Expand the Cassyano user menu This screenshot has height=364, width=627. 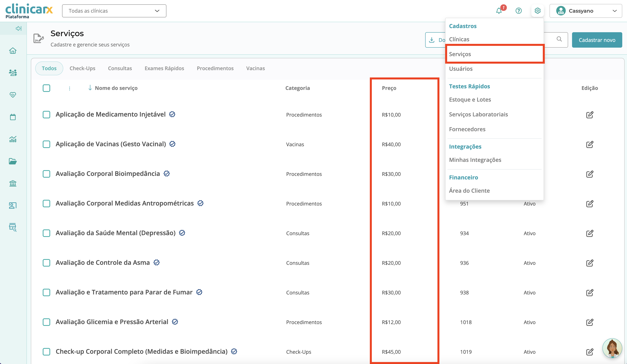[585, 11]
